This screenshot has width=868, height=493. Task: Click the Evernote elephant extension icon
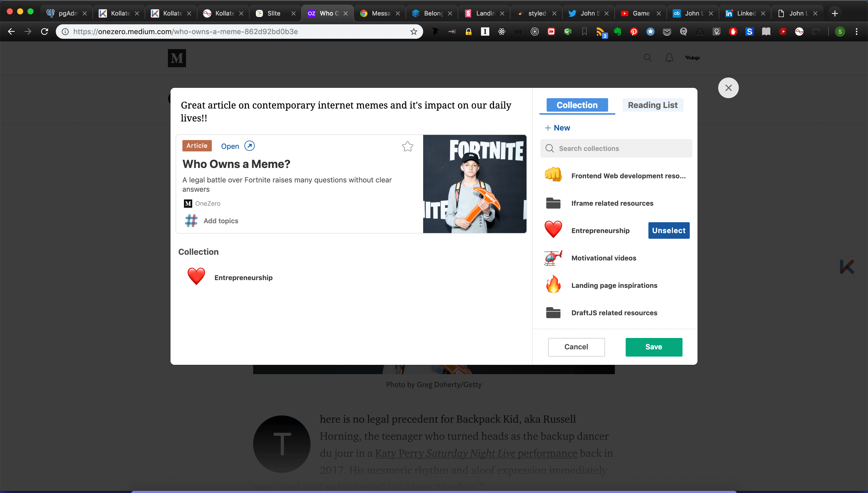617,32
